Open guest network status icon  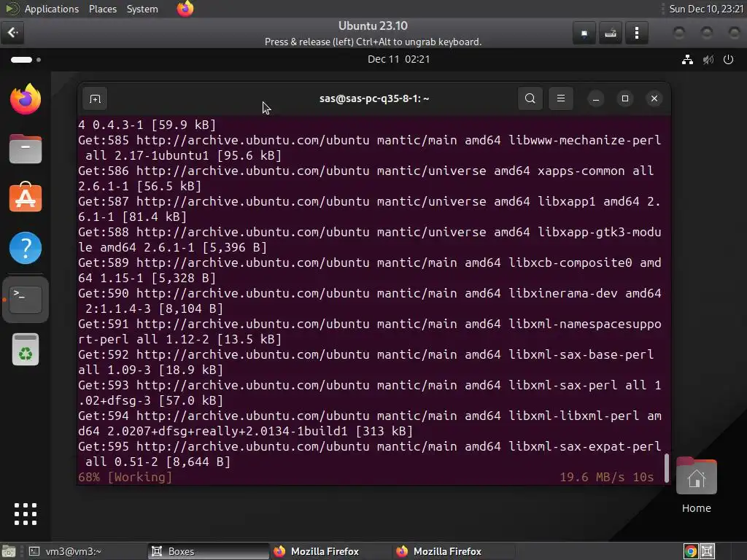687,60
